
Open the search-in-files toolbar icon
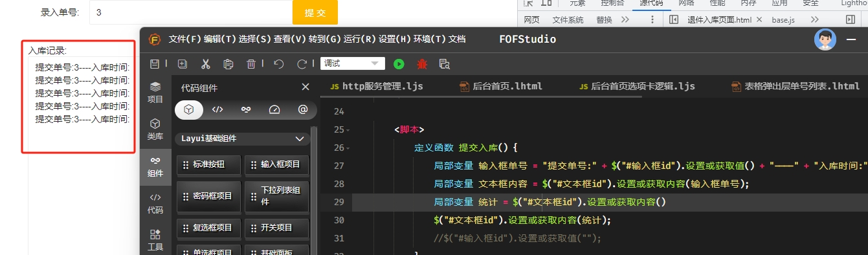coord(445,63)
